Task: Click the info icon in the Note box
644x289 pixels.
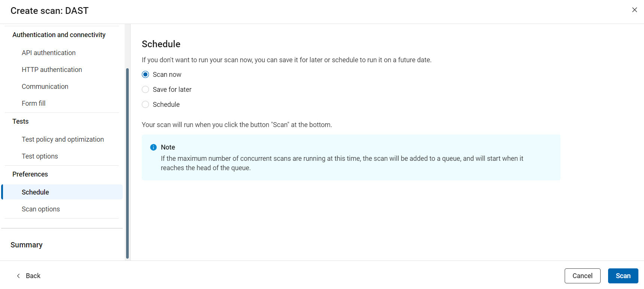Action: click(x=153, y=147)
